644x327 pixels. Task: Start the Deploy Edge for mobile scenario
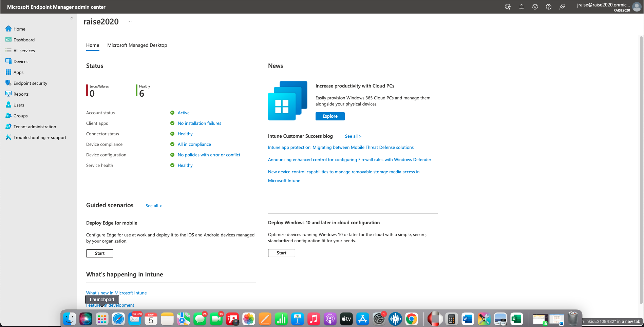100,253
